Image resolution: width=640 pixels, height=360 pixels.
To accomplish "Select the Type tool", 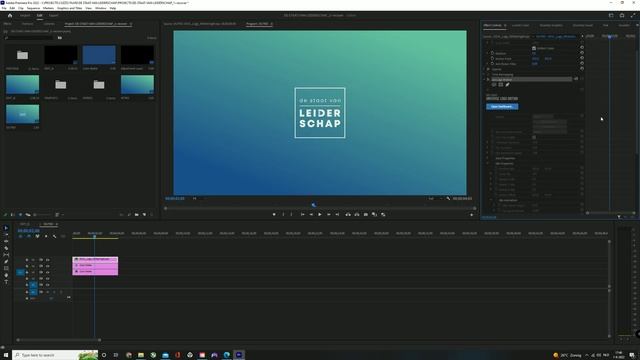I will pyautogui.click(x=6, y=282).
